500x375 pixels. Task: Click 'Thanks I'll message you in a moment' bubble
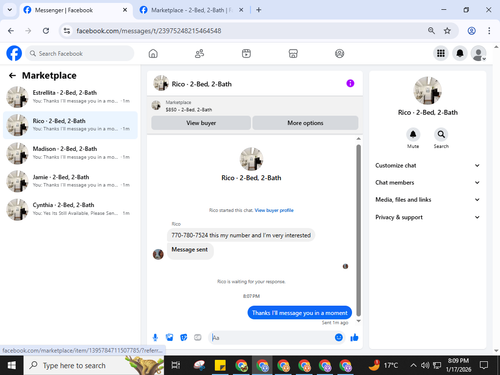coord(299,313)
